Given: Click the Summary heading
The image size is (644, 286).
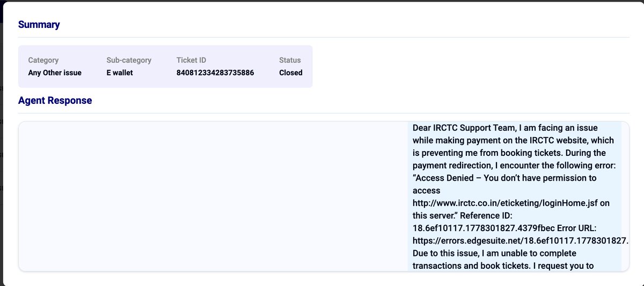Looking at the screenshot, I should click(x=39, y=24).
